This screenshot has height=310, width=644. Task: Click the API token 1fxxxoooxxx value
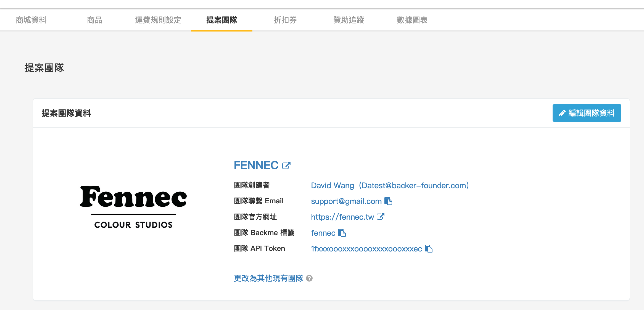(366, 249)
